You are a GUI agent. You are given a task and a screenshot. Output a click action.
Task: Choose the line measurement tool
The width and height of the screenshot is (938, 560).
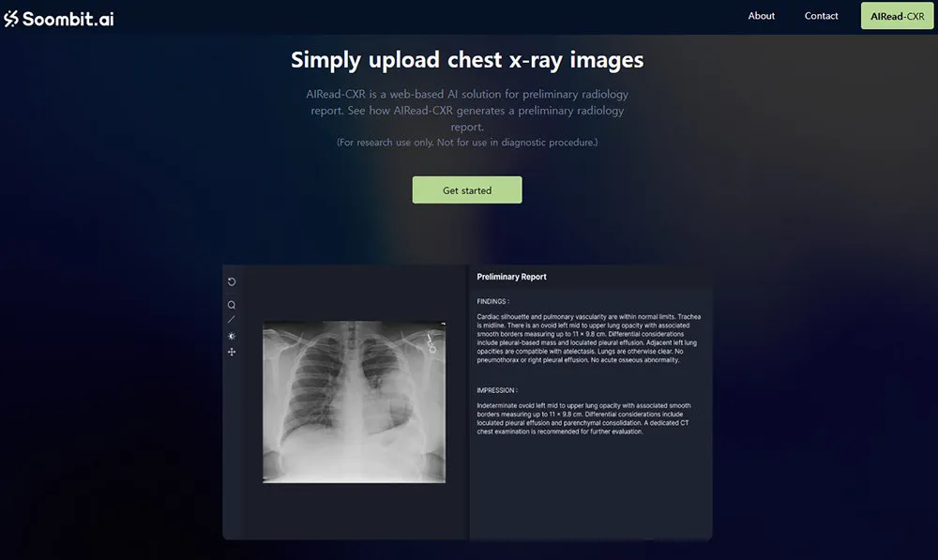[232, 320]
